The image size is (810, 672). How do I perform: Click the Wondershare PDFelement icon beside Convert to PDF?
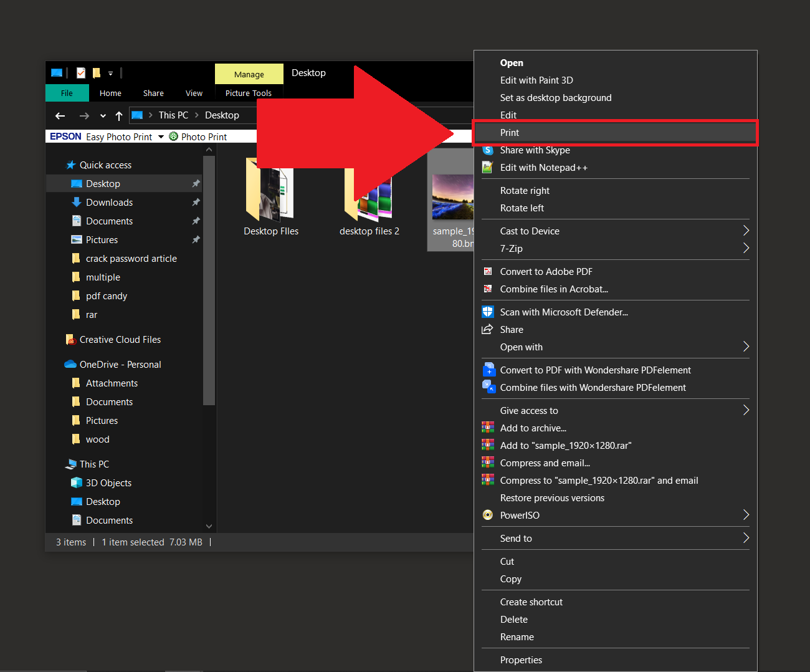489,369
